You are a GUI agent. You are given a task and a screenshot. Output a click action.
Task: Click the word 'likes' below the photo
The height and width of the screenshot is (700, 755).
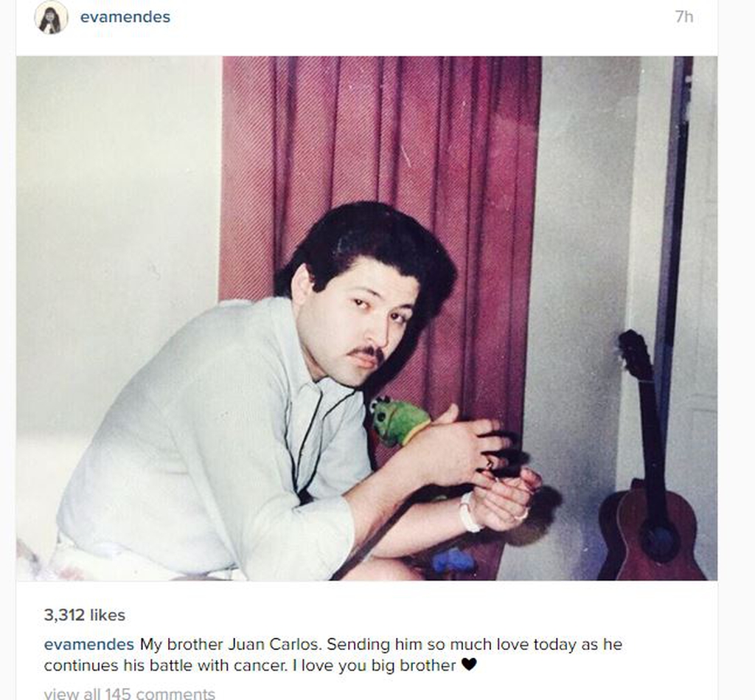pos(108,615)
